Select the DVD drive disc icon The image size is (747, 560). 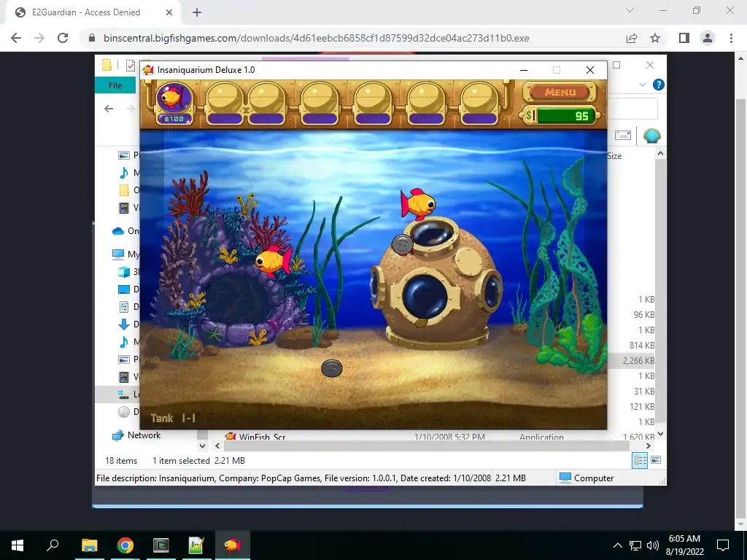click(x=124, y=412)
